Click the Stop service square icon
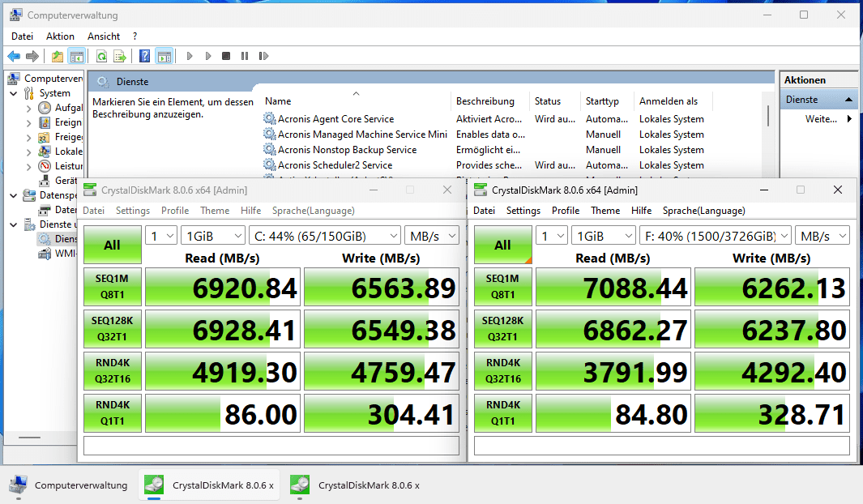This screenshot has height=504, width=863. coord(225,56)
